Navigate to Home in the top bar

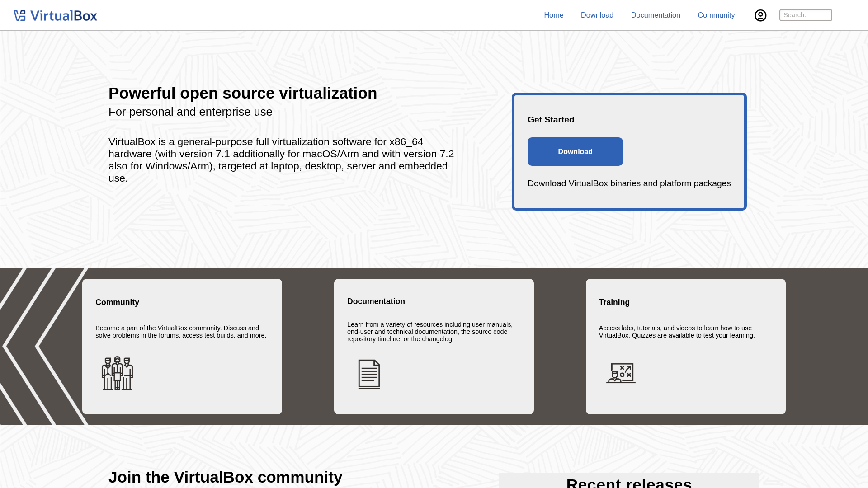pyautogui.click(x=553, y=15)
